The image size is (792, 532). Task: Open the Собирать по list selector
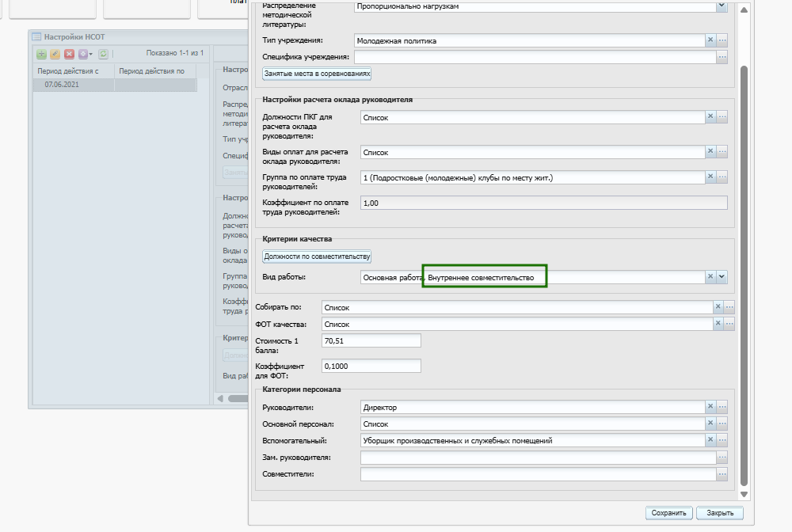(729, 306)
